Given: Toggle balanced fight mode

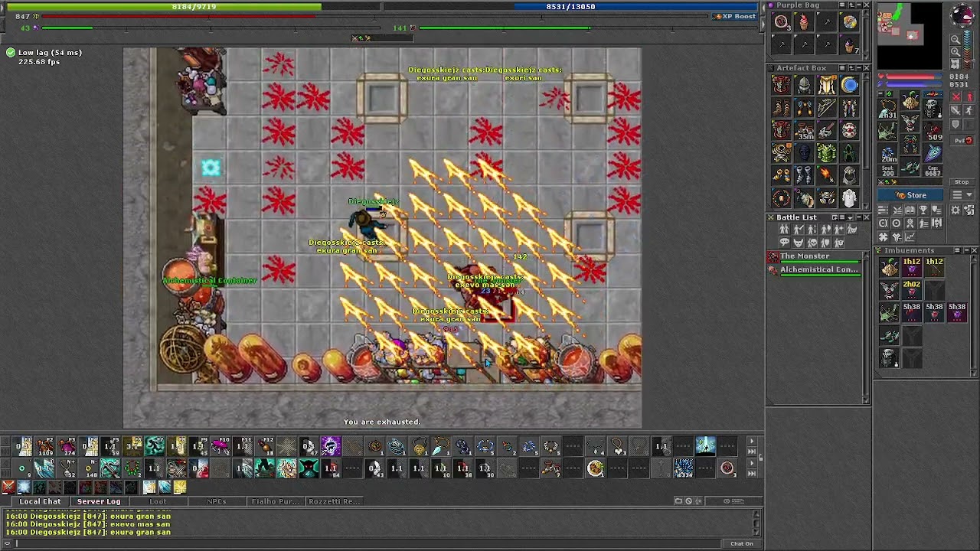Looking at the screenshot, I should (x=955, y=110).
